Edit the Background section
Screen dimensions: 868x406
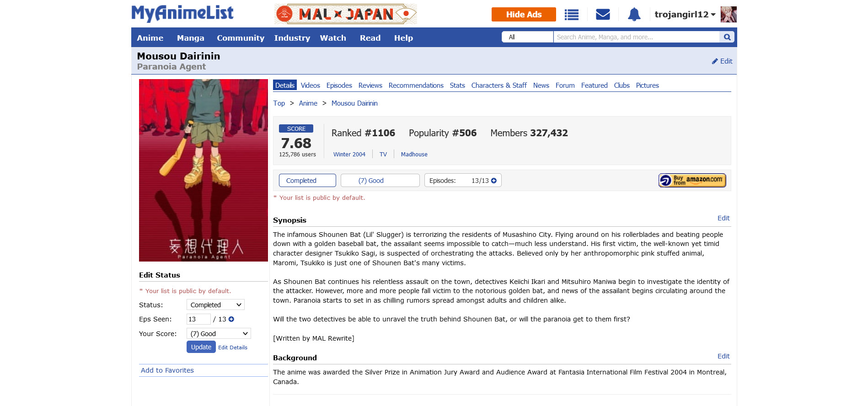(723, 356)
